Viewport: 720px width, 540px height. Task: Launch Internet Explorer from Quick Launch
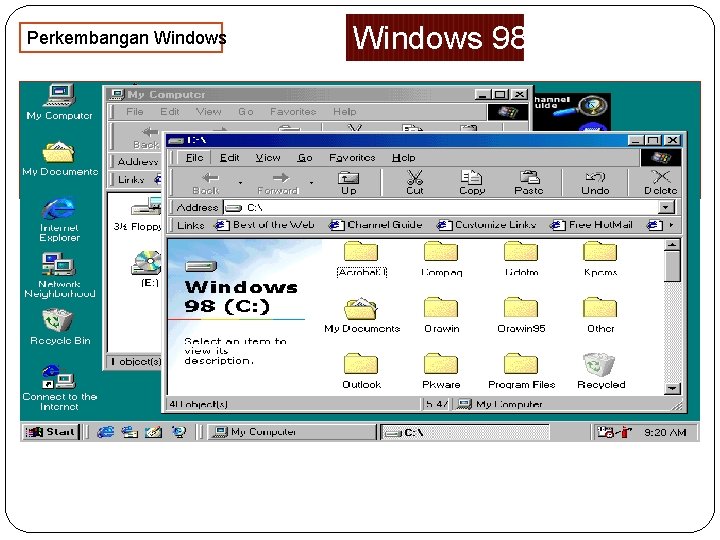point(106,432)
